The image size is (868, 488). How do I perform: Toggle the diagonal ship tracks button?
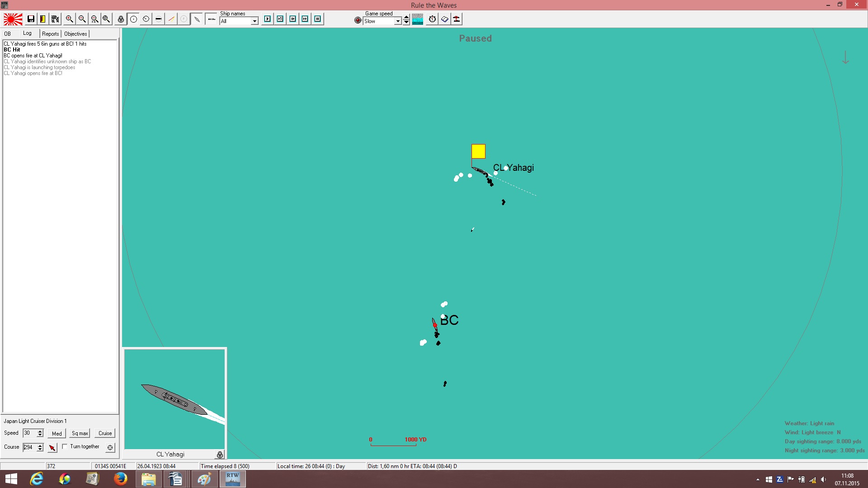coord(197,19)
